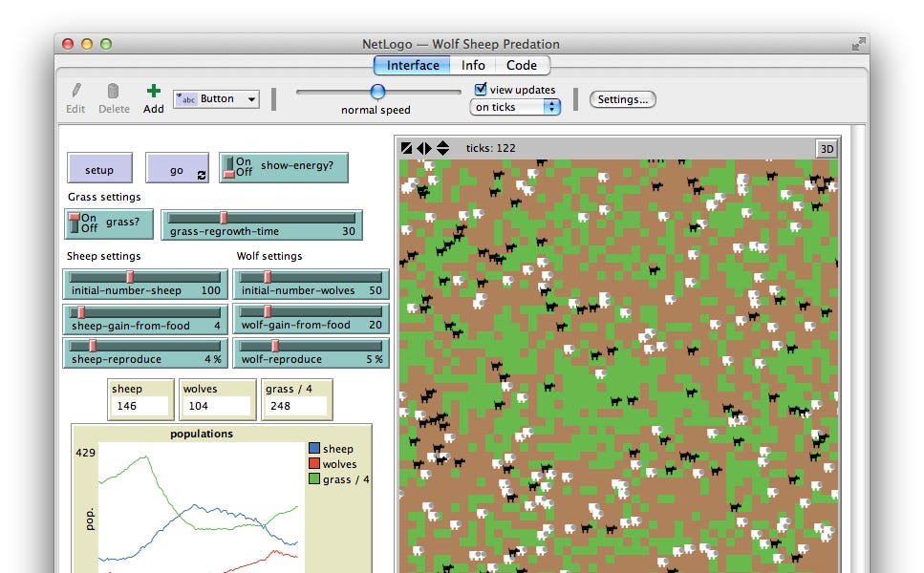The image size is (924, 573).
Task: Click the wolves count monitor field
Action: coord(217,406)
